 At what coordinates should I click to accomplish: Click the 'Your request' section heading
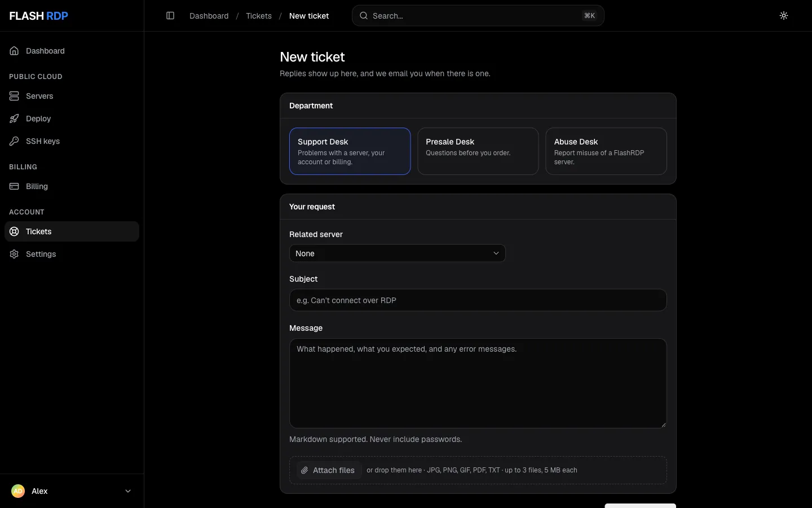tap(312, 207)
